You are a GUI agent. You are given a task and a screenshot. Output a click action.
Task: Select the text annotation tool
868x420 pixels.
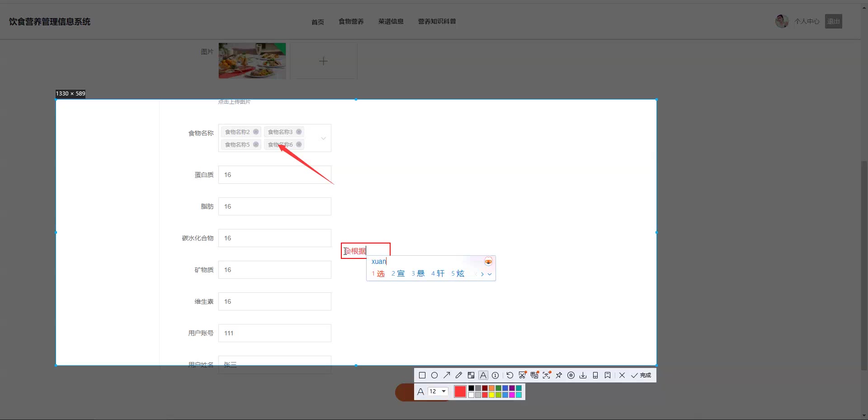(x=483, y=375)
